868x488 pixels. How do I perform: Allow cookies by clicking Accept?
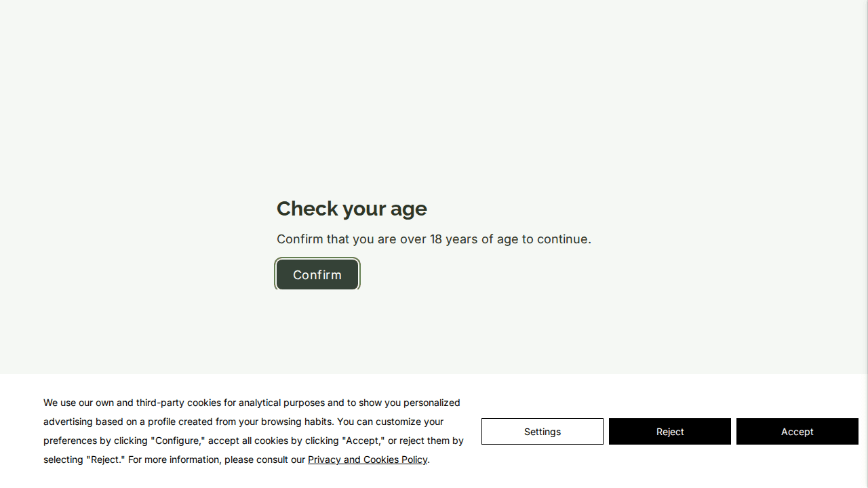pos(797,431)
